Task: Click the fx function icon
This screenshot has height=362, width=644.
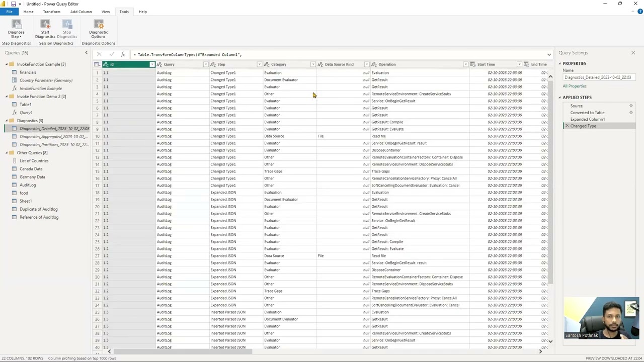Action: point(123,54)
